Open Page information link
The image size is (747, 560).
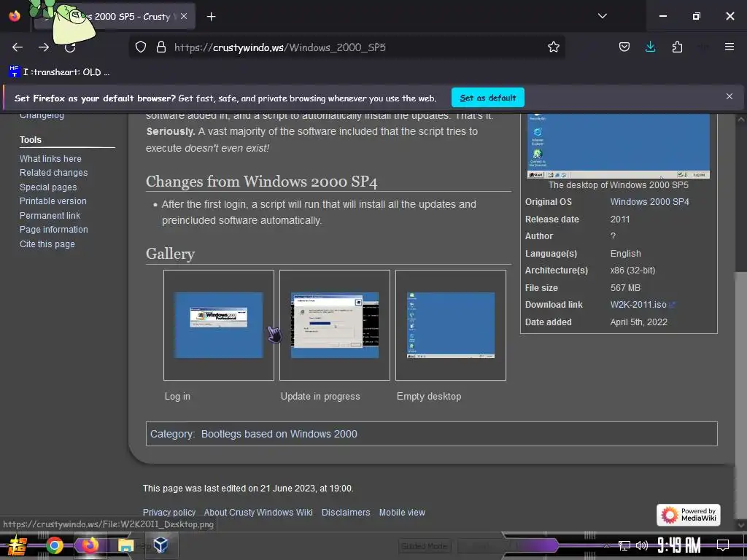[x=54, y=230]
